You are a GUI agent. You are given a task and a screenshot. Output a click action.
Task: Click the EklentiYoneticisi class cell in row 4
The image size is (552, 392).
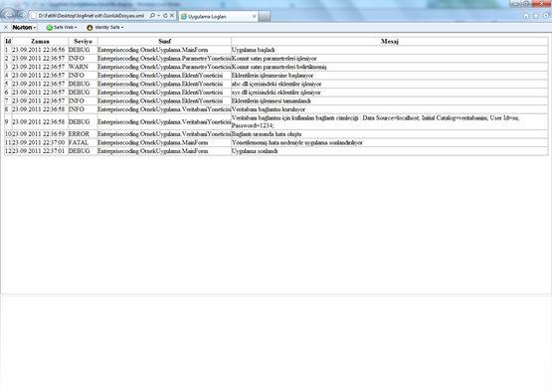coord(164,76)
